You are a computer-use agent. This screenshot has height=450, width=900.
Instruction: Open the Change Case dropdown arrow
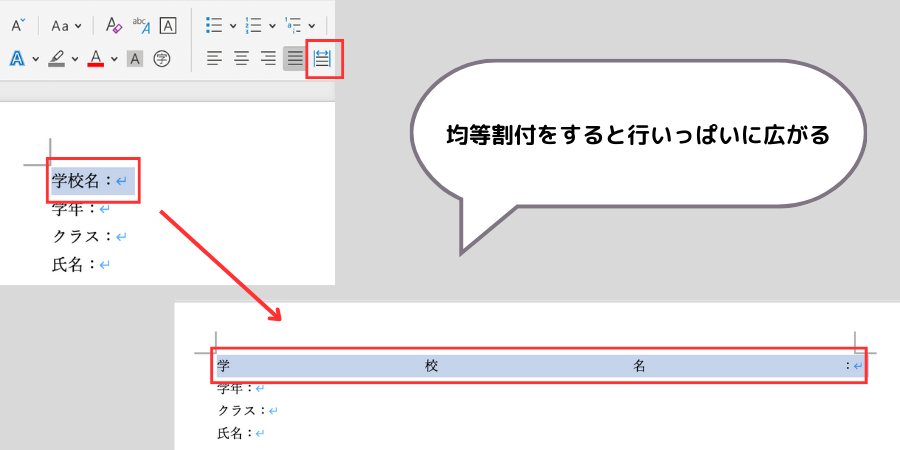point(78,26)
